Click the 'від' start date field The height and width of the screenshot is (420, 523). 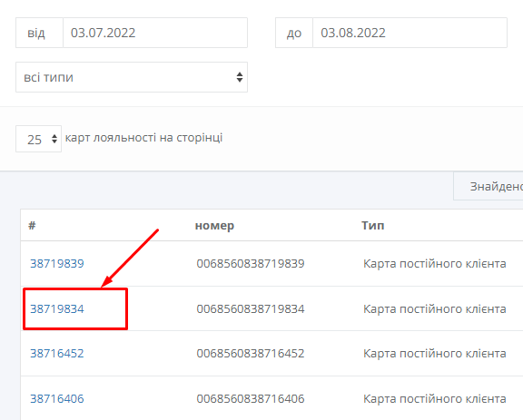(x=155, y=33)
